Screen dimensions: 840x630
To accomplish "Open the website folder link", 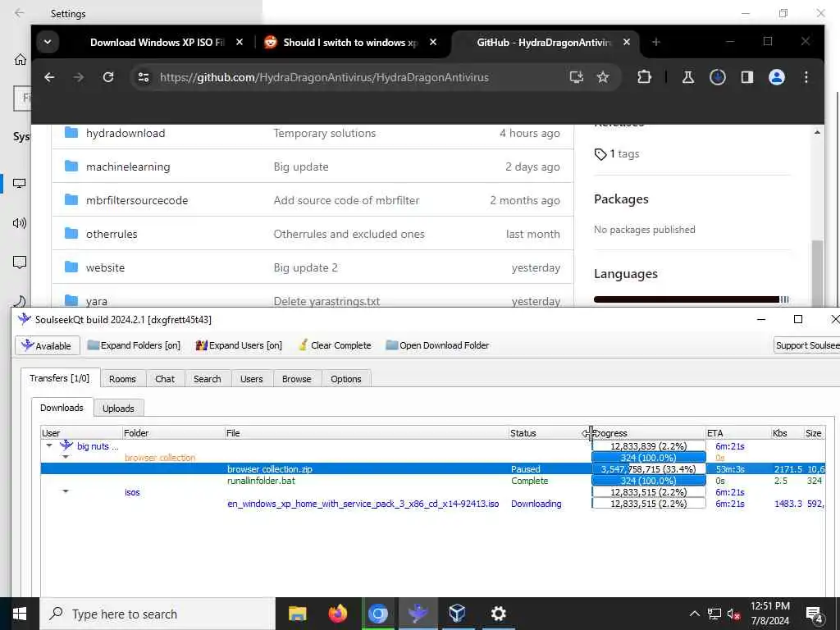I will point(105,268).
